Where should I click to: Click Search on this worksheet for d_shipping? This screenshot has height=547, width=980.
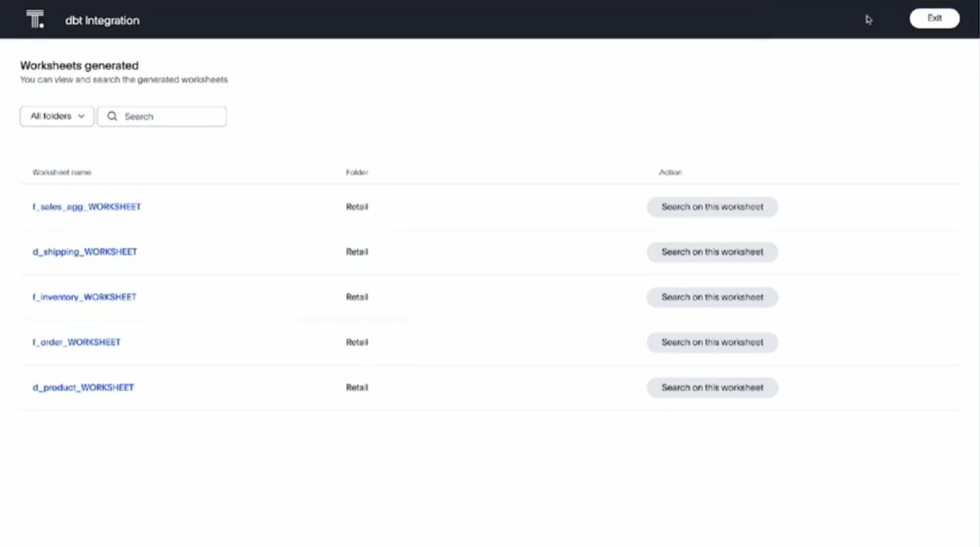click(712, 252)
